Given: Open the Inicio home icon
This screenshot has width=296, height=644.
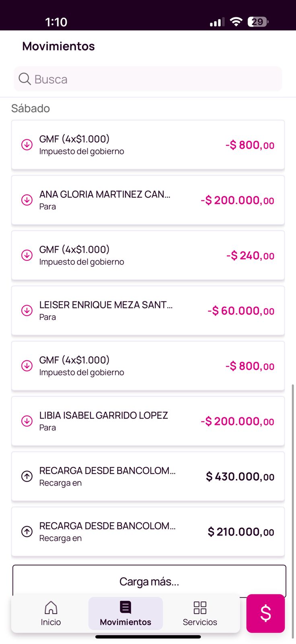Looking at the screenshot, I should click(51, 607).
